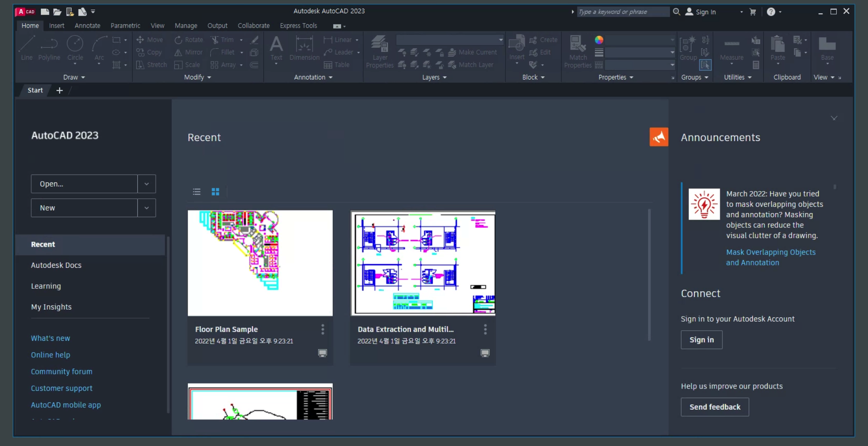Click the recent files vertical scrollbar
The width and height of the screenshot is (868, 446).
point(649,275)
